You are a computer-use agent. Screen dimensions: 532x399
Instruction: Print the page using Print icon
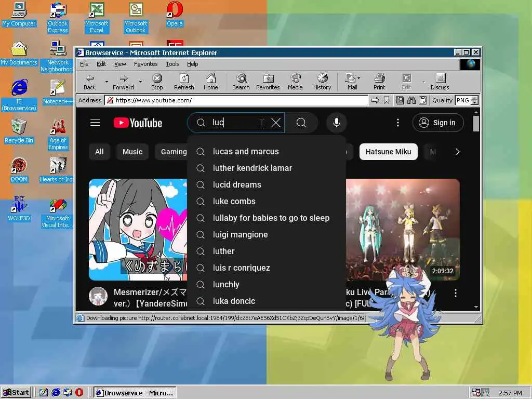379,82
